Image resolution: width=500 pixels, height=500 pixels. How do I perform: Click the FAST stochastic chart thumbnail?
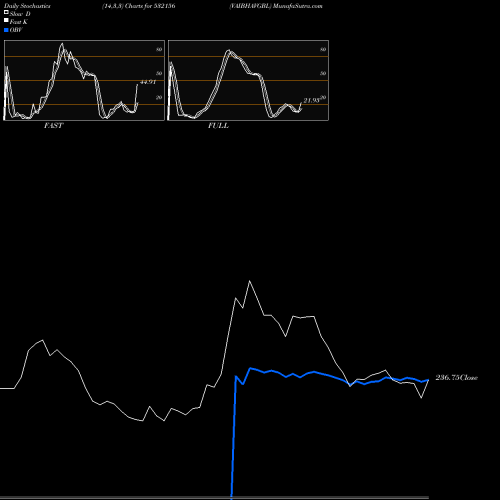[x=84, y=80]
